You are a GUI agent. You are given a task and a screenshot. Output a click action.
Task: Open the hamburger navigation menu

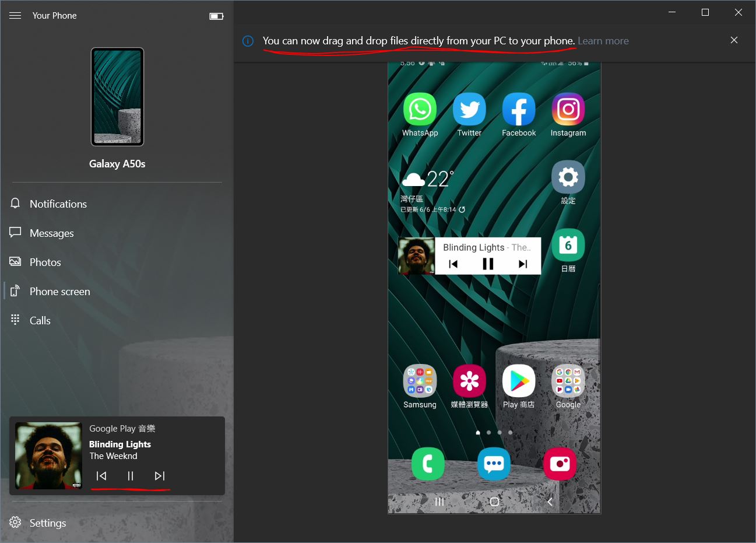pyautogui.click(x=15, y=16)
